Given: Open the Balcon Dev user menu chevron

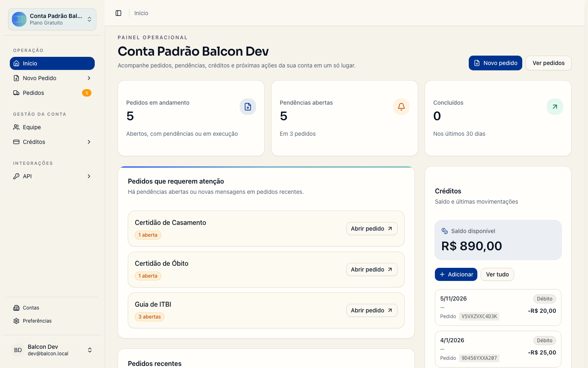Looking at the screenshot, I should click(x=90, y=350).
